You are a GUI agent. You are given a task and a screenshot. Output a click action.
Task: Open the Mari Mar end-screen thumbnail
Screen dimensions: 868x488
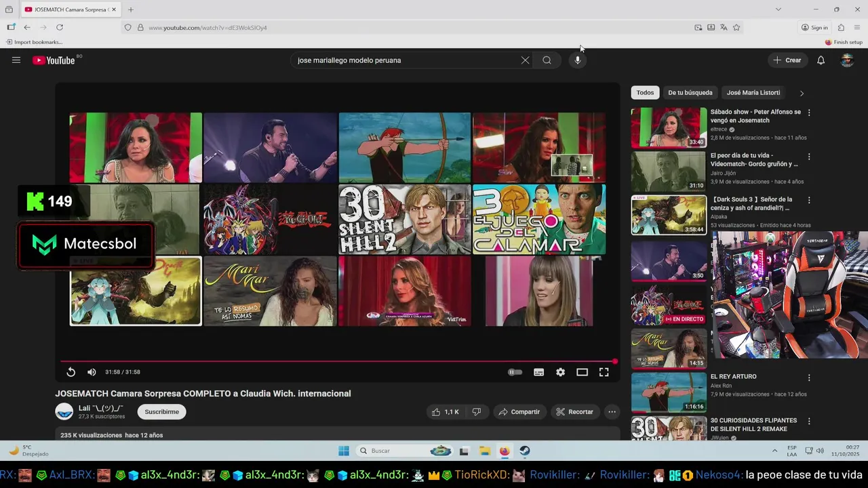click(x=270, y=291)
